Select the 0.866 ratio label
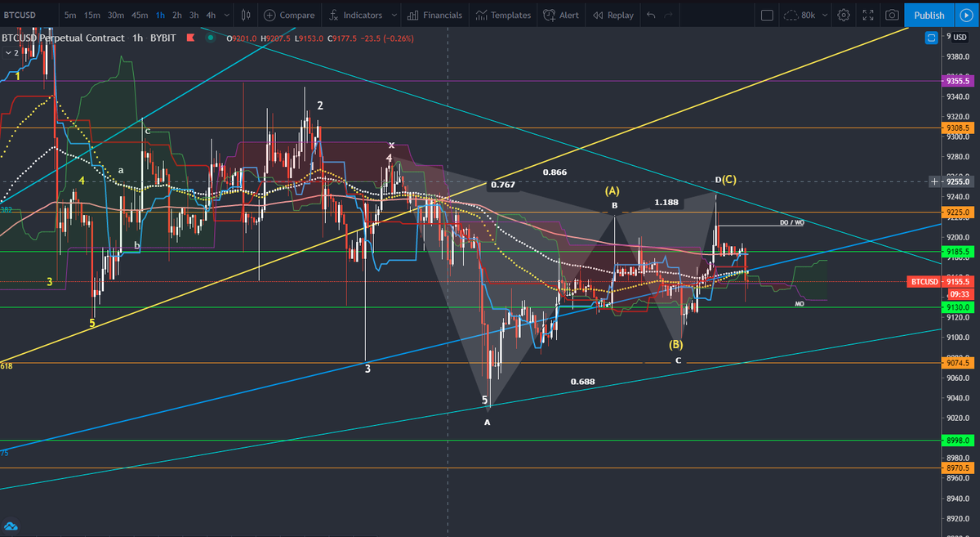Image resolution: width=980 pixels, height=537 pixels. click(x=555, y=172)
